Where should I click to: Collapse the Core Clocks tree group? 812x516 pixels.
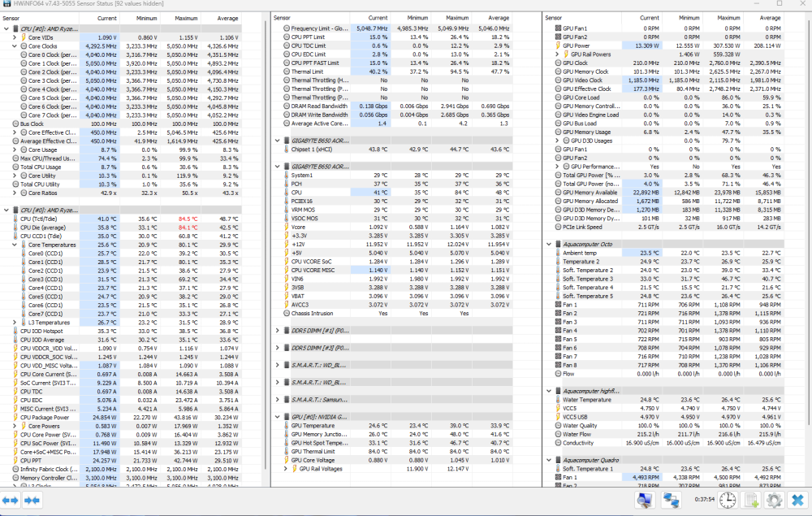click(x=15, y=46)
